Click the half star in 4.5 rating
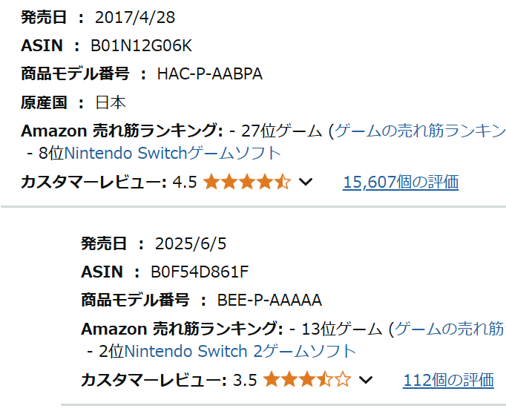 (283, 181)
